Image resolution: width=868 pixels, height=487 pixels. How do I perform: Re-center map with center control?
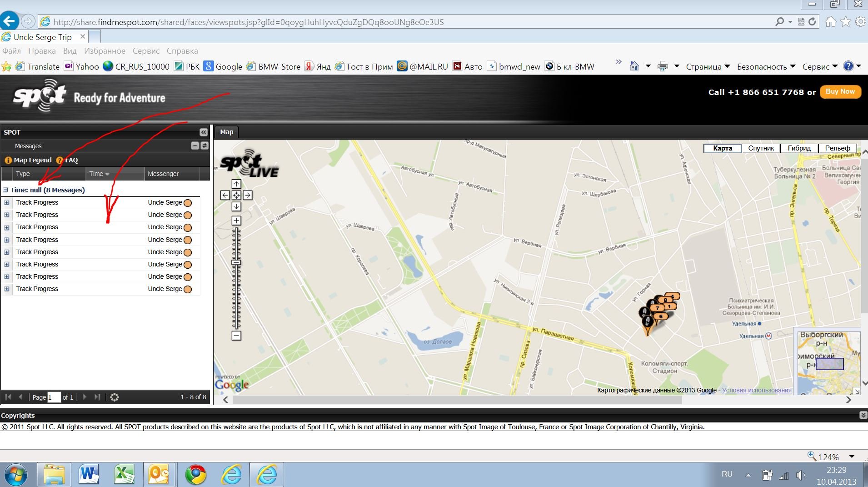pyautogui.click(x=236, y=195)
